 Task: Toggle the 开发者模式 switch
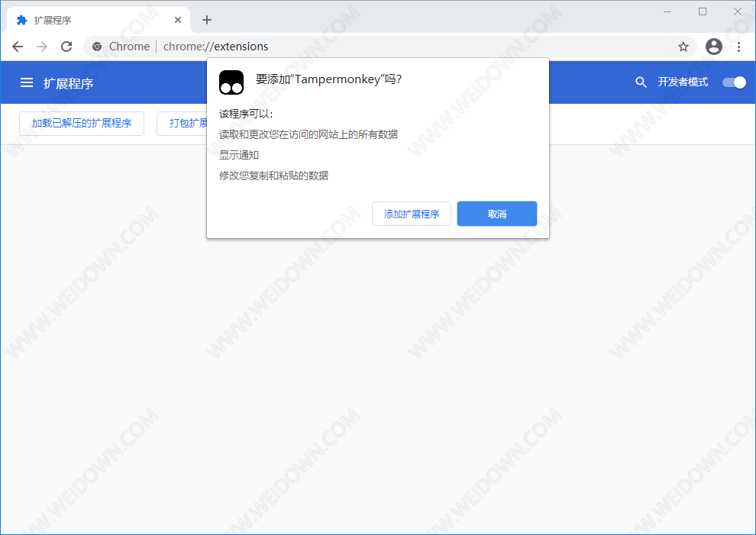(734, 82)
